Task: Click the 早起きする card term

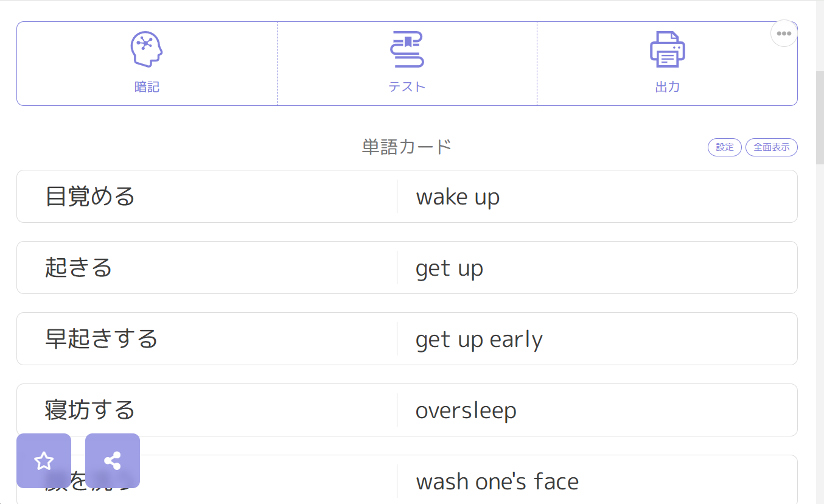Action: tap(101, 339)
